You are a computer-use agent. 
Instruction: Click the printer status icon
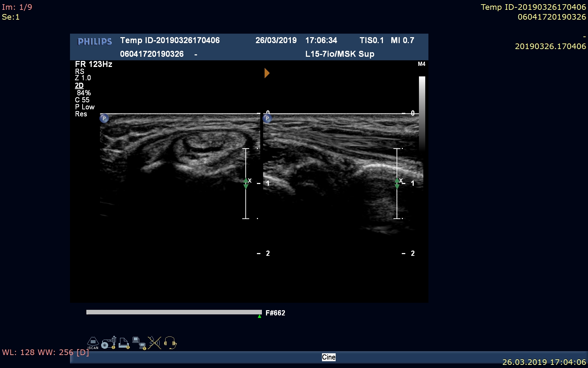[x=124, y=343]
